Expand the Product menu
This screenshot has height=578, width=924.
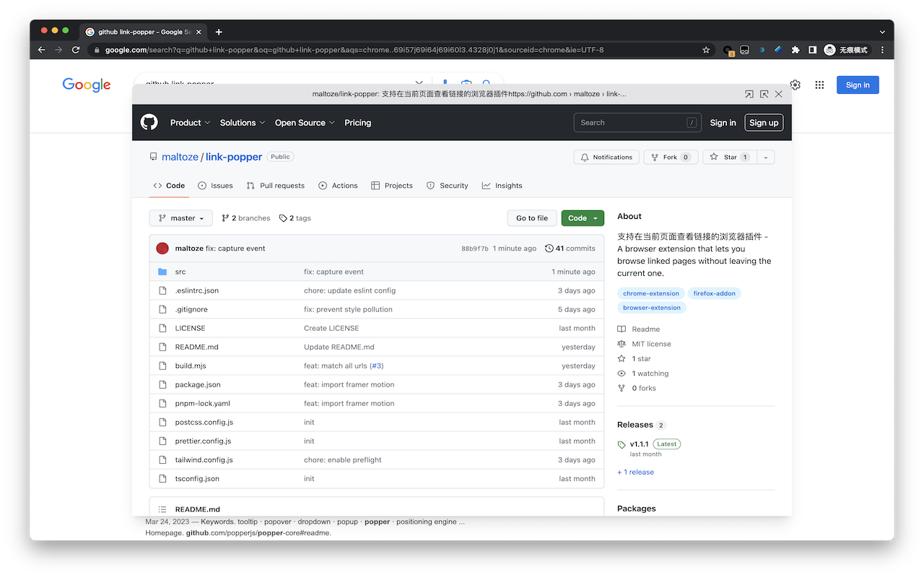pyautogui.click(x=190, y=123)
